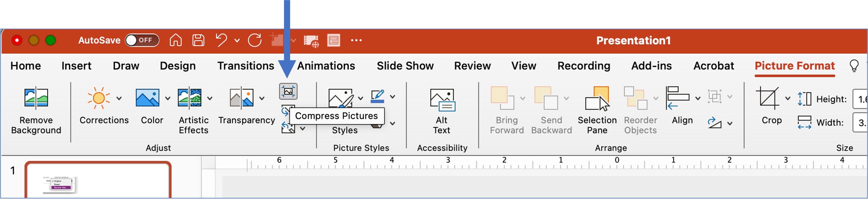Open the Corrections sun icon
The width and height of the screenshot is (868, 199).
click(x=98, y=98)
